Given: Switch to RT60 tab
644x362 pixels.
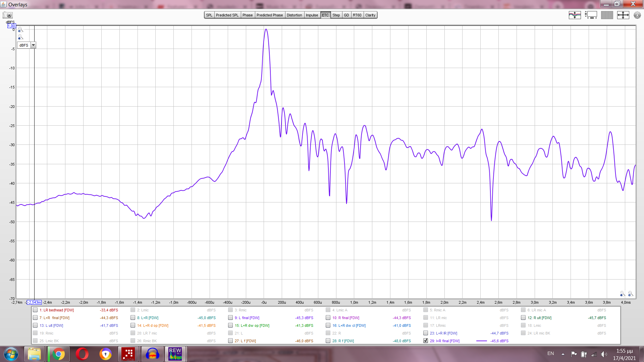Looking at the screenshot, I should [357, 15].
